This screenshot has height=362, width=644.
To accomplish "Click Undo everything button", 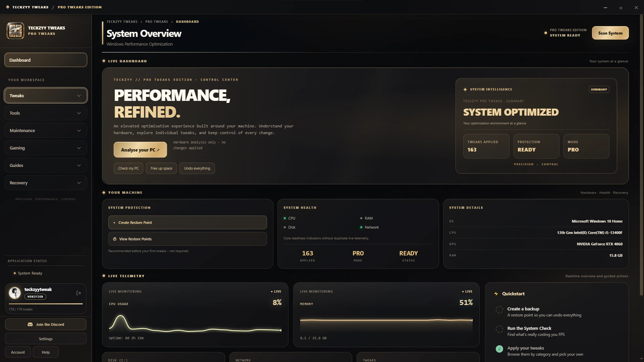I will tap(197, 168).
